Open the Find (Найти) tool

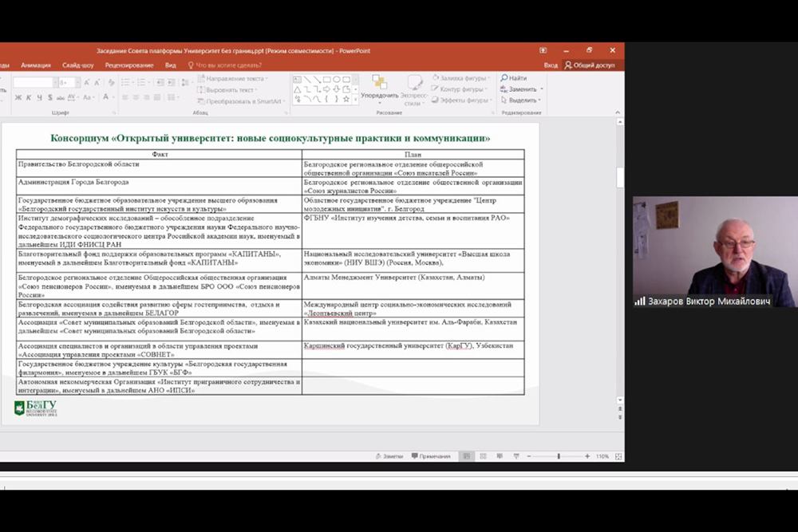pyautogui.click(x=513, y=78)
